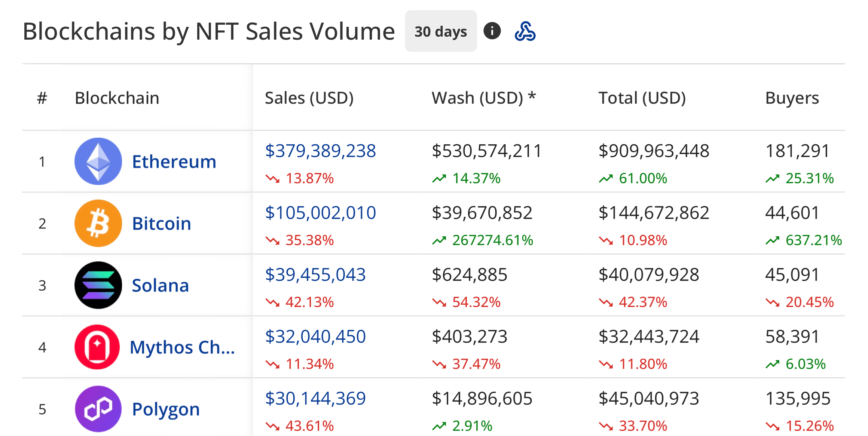Select Solana total value $40,079,928
The height and width of the screenshot is (436, 868).
pyautogui.click(x=649, y=275)
